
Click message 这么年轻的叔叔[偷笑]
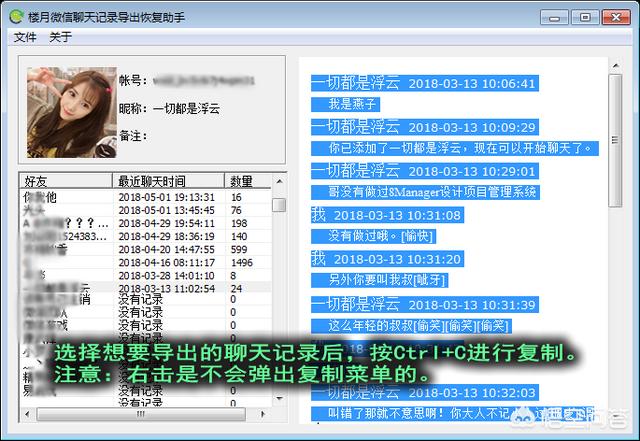click(411, 326)
